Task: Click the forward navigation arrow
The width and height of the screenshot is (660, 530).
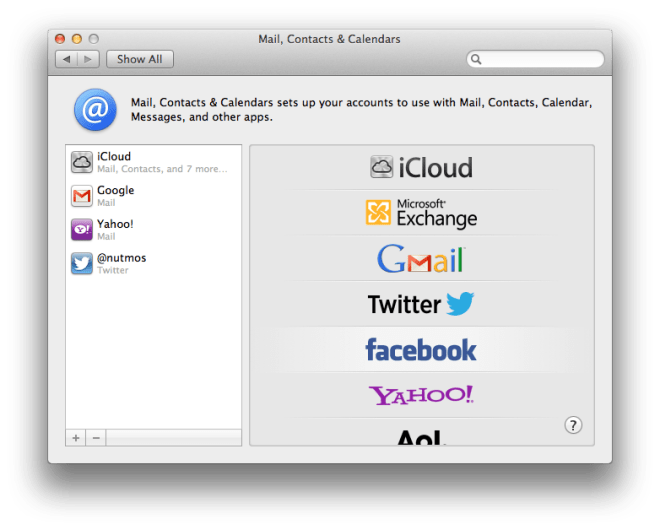Action: (x=87, y=59)
